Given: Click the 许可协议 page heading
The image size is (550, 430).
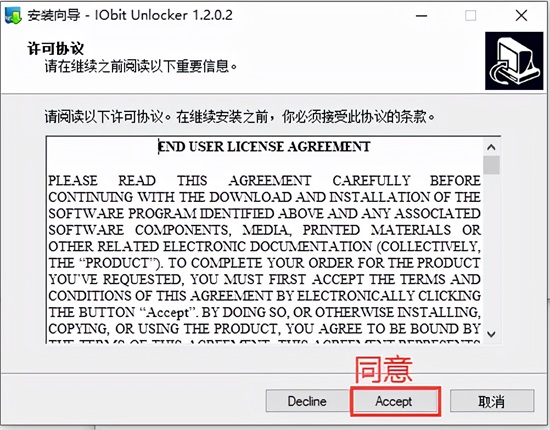Looking at the screenshot, I should click(x=56, y=48).
